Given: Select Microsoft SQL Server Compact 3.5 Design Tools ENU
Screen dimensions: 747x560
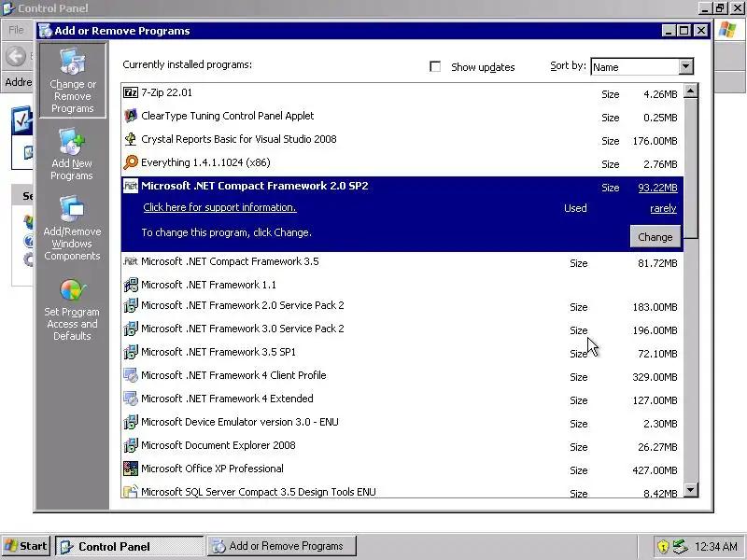Looking at the screenshot, I should tap(402, 491).
